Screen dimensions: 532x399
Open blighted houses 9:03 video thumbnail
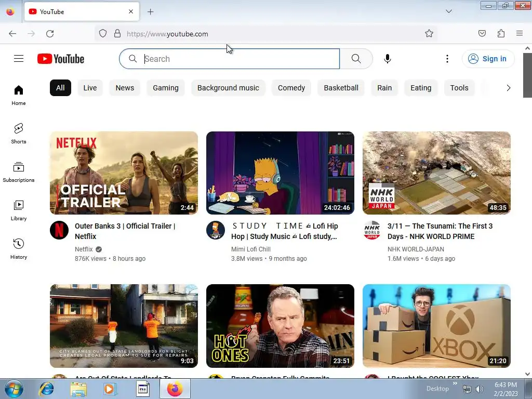[124, 326]
